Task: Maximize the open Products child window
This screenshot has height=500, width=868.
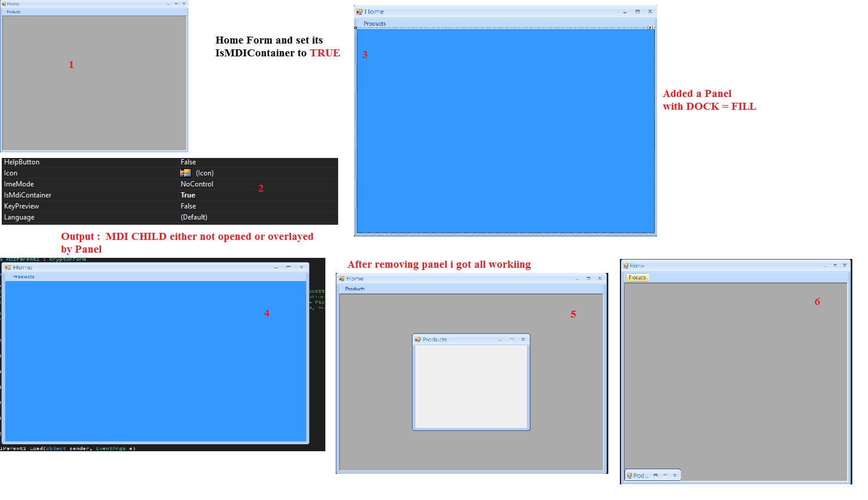Action: (512, 340)
